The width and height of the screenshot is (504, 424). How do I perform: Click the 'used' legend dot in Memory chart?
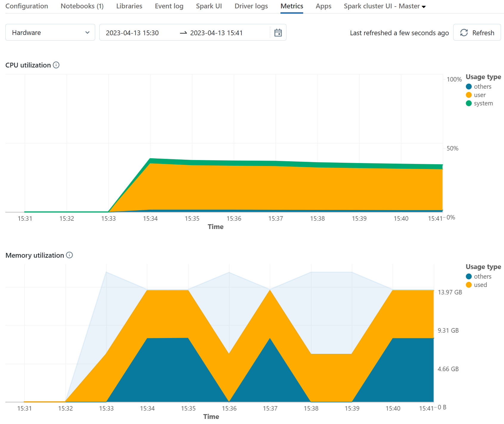click(468, 285)
